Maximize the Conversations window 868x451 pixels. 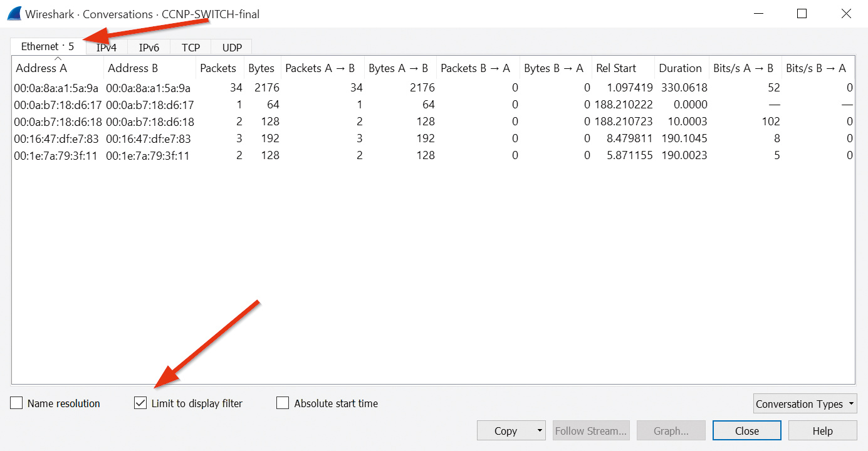pos(802,13)
